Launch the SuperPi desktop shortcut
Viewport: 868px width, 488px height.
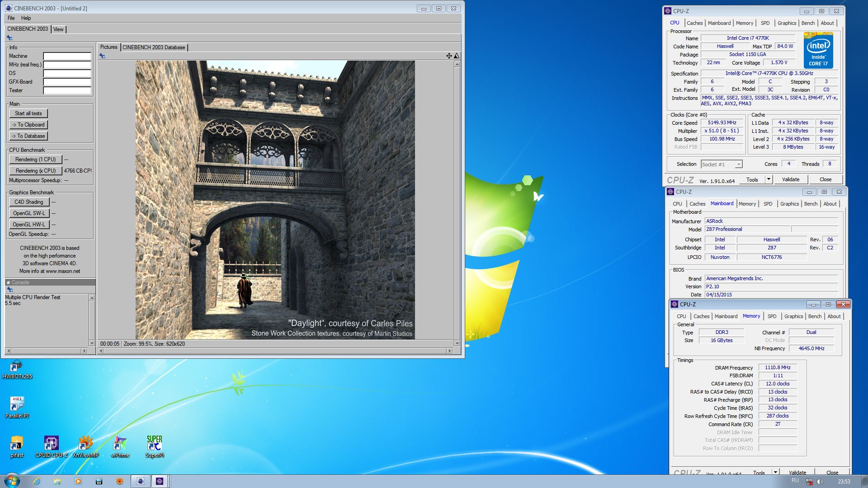point(155,447)
